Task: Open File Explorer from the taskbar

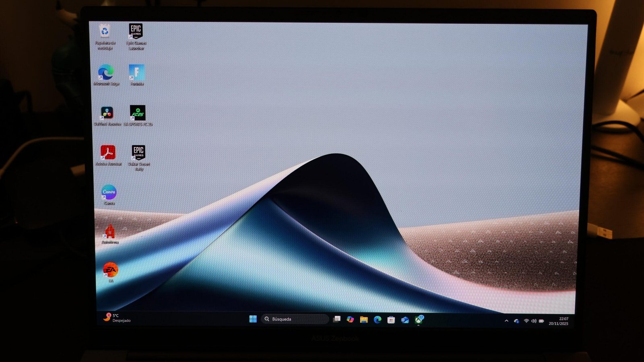Action: (x=364, y=319)
